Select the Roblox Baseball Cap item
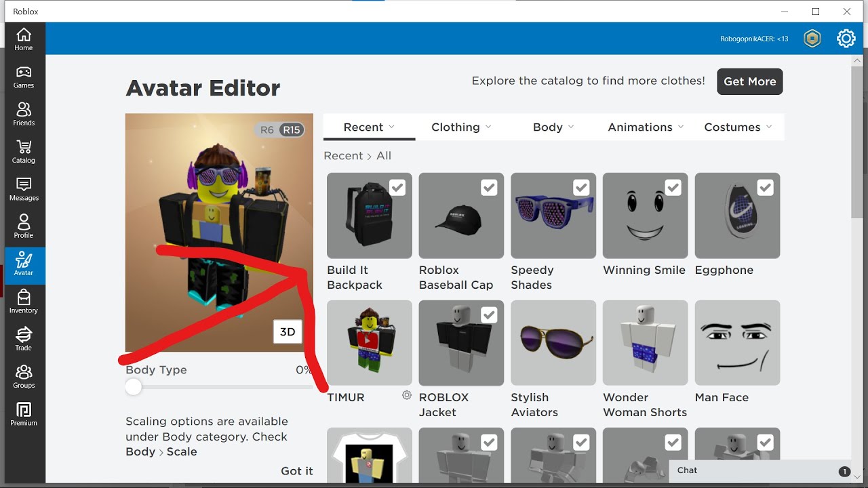The height and width of the screenshot is (488, 868). [x=461, y=216]
